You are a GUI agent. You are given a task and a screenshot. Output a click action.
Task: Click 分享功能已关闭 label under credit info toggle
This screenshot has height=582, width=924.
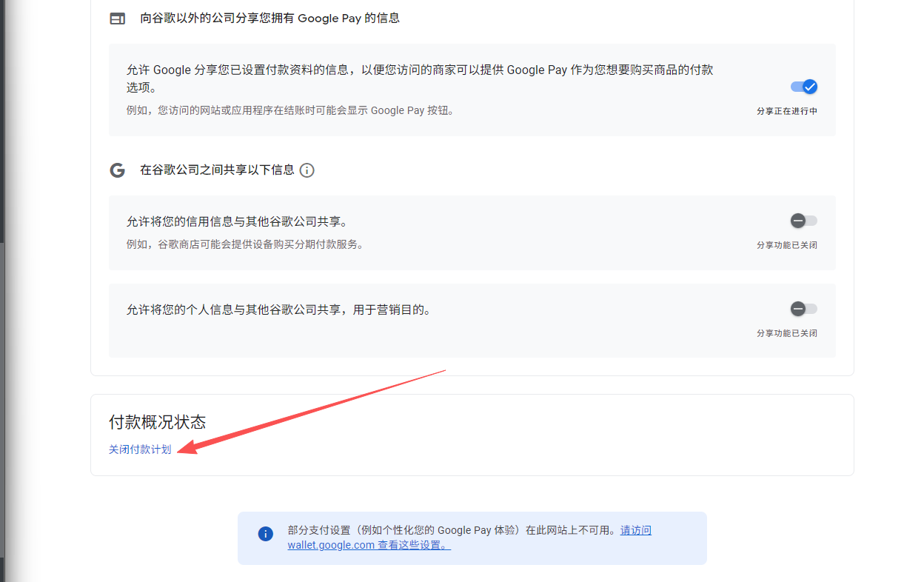pyautogui.click(x=786, y=245)
